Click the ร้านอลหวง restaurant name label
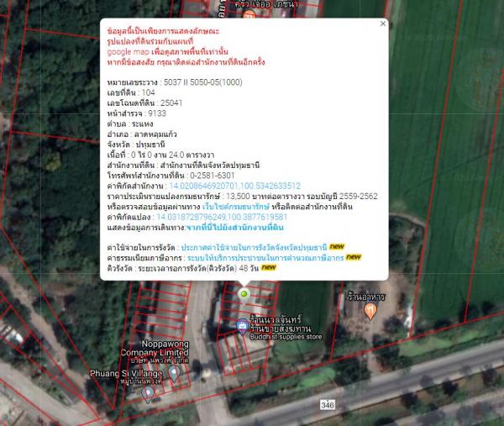This screenshot has height=426, width=504. (370, 296)
